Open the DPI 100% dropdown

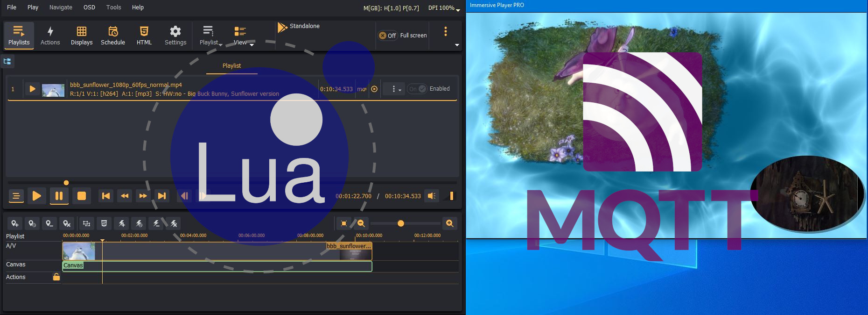coord(444,8)
